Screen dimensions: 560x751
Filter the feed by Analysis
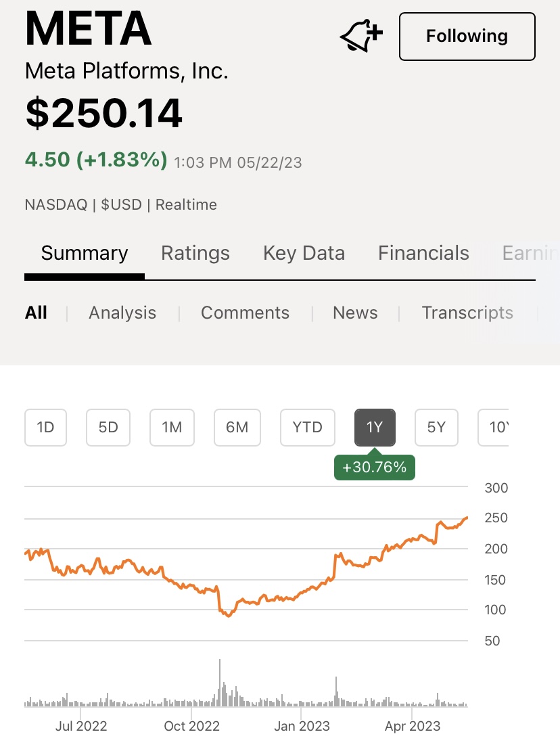coord(122,313)
